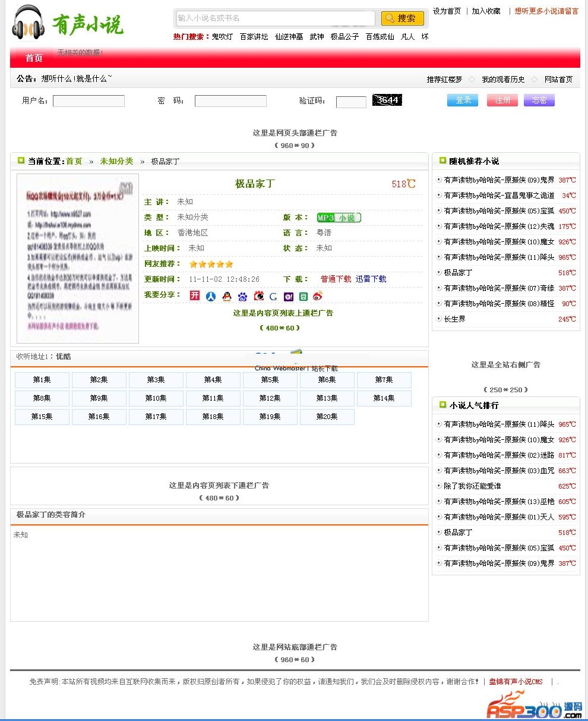Play episode 第20集
Screen dimensions: 588x721
pyautogui.click(x=327, y=417)
